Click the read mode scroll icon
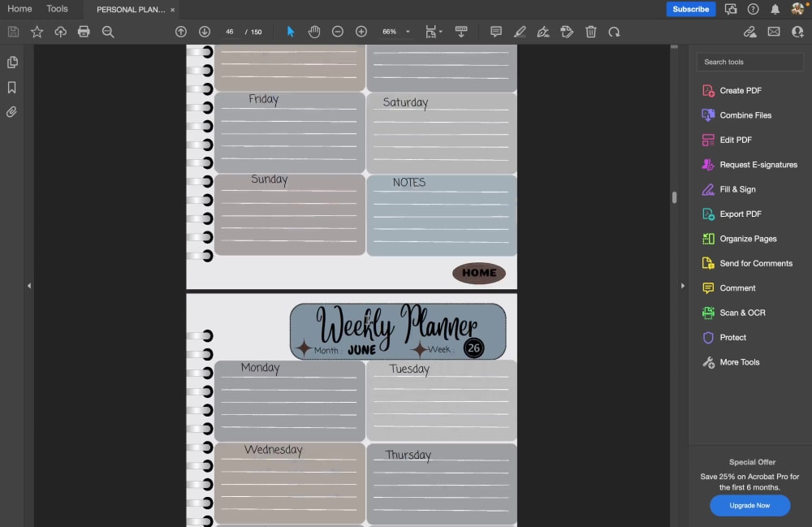Viewport: 812px width, 527px height. [x=461, y=32]
